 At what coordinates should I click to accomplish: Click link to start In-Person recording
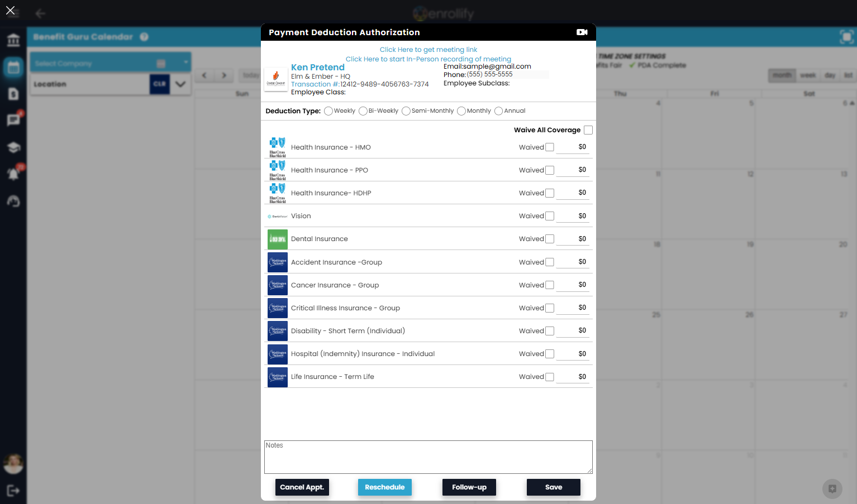(x=428, y=59)
